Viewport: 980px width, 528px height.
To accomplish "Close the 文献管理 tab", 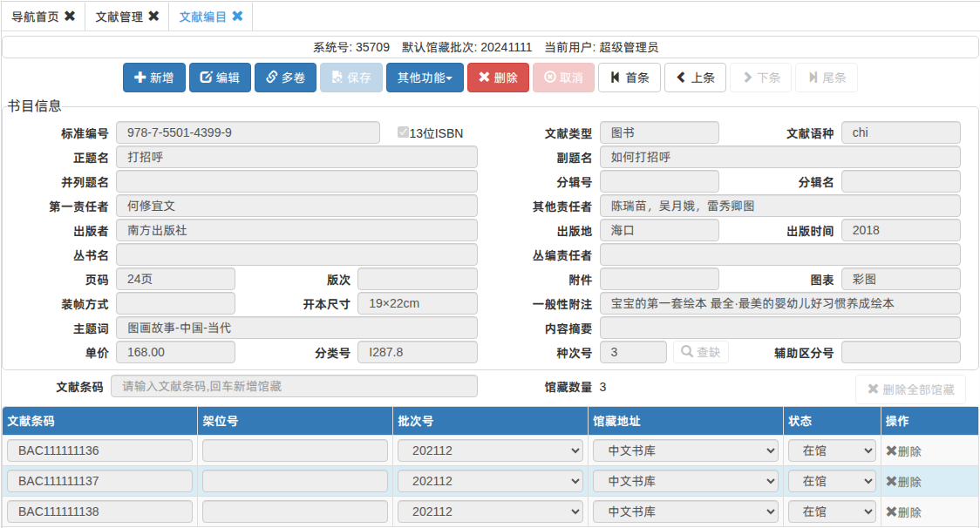I will click(153, 17).
